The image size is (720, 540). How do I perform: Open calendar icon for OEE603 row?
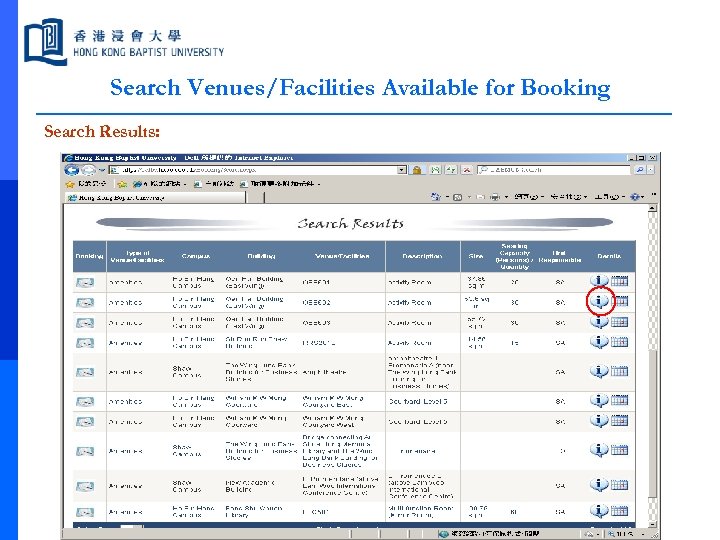point(619,321)
